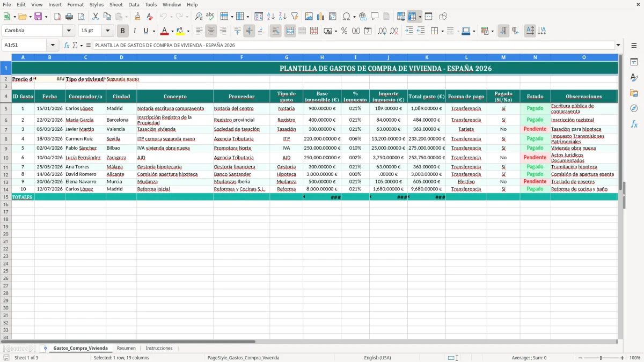This screenshot has height=362, width=644.
Task: Open Insert Special Character dropdown arrow
Action: (x=354, y=17)
